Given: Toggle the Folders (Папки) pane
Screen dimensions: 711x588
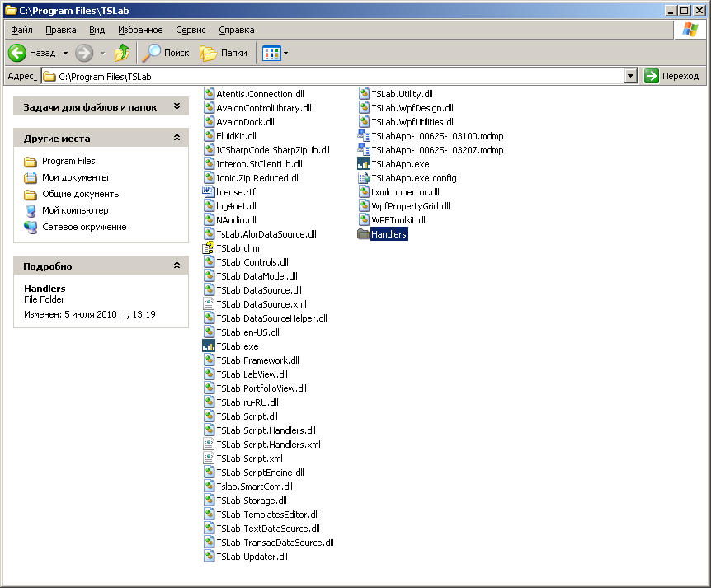Looking at the screenshot, I should (224, 53).
